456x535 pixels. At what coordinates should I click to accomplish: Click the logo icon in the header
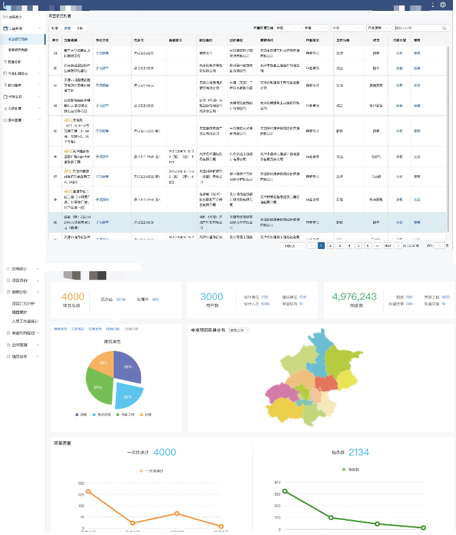tap(5, 6)
